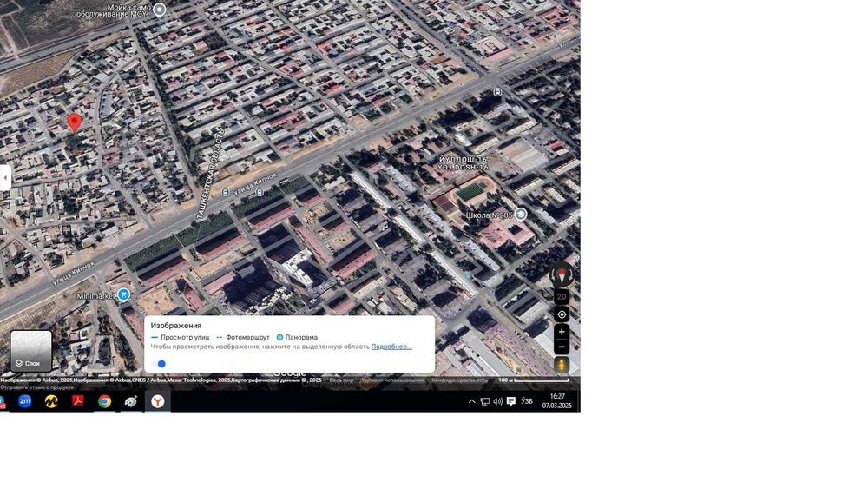The height and width of the screenshot is (489, 868).
Task: Click the right bus stop icon on Улица Кипчок
Action: [260, 192]
